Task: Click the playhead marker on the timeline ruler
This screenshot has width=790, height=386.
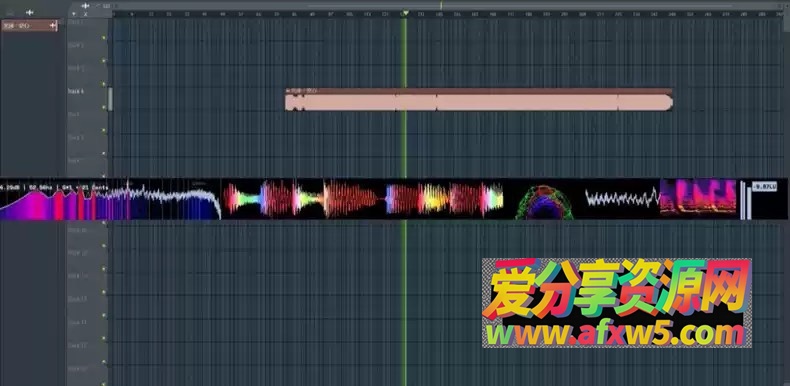Action: [405, 13]
